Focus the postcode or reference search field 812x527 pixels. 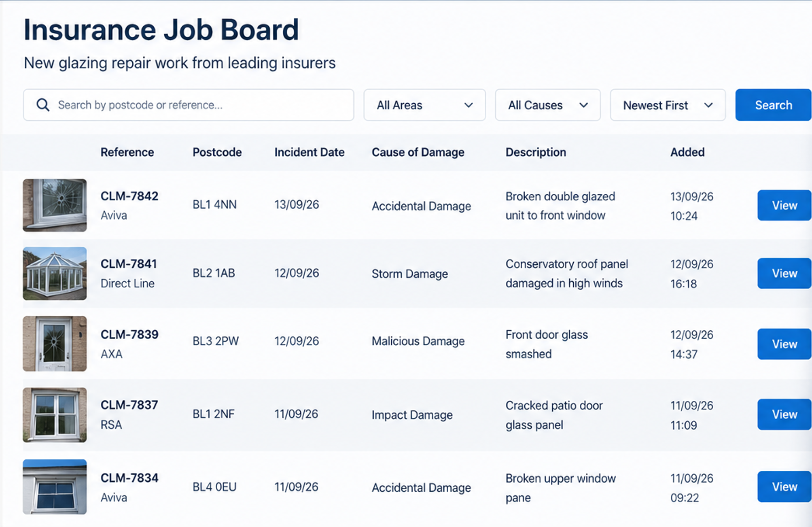[189, 105]
